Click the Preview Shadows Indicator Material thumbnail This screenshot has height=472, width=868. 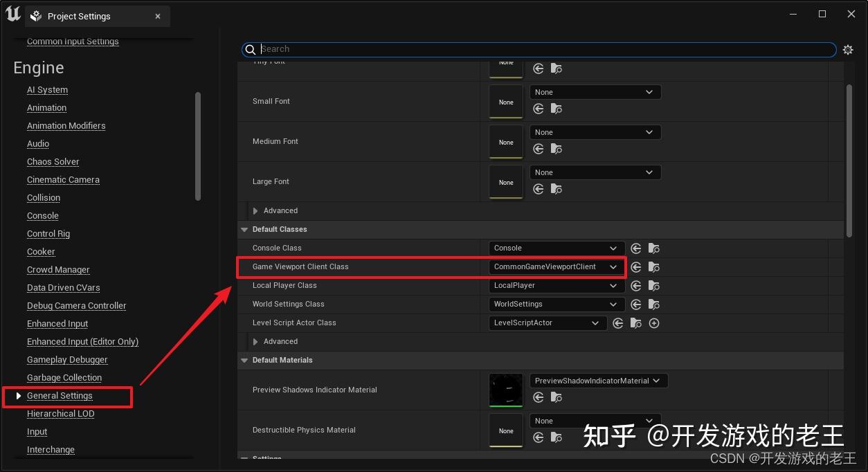pyautogui.click(x=505, y=390)
